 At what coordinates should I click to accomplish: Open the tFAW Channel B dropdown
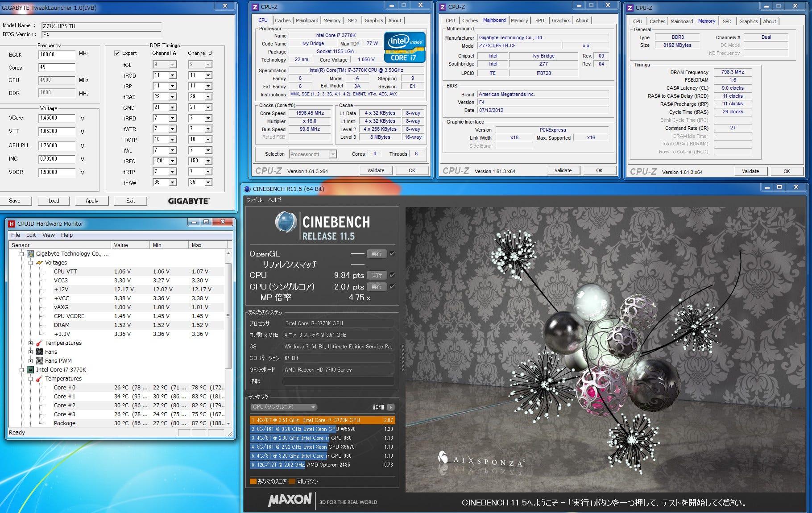point(208,182)
